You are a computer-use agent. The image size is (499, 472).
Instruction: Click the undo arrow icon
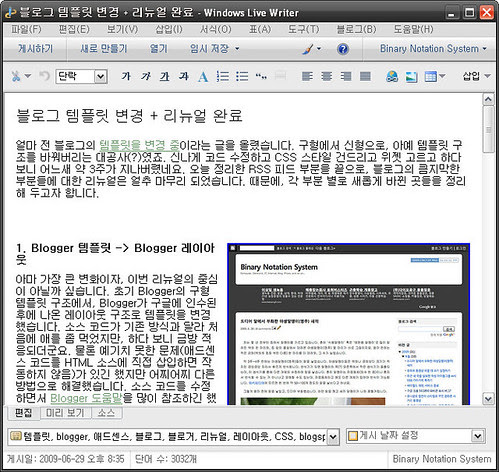pyautogui.click(x=44, y=76)
